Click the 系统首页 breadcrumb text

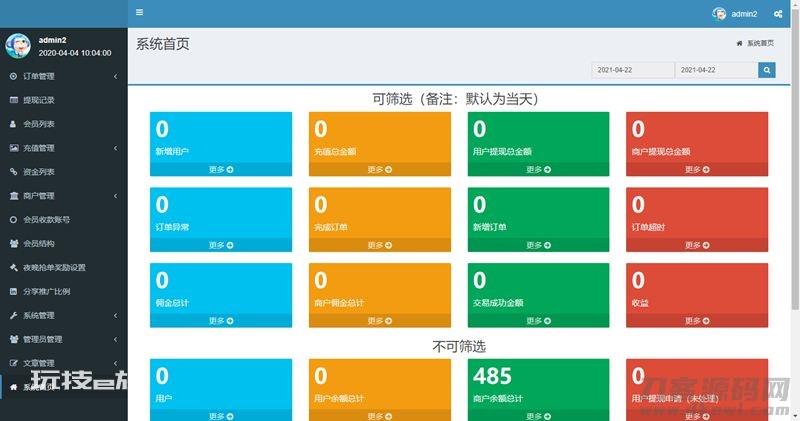(760, 43)
